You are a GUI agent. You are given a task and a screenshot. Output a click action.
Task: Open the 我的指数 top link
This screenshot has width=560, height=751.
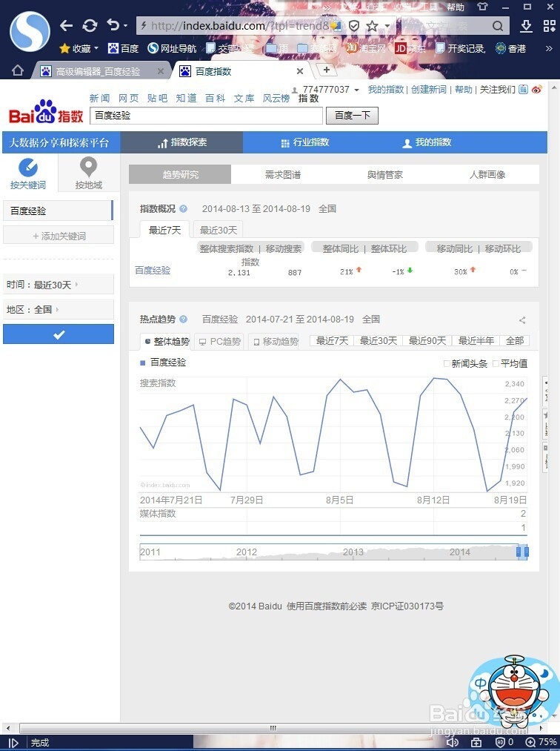386,90
